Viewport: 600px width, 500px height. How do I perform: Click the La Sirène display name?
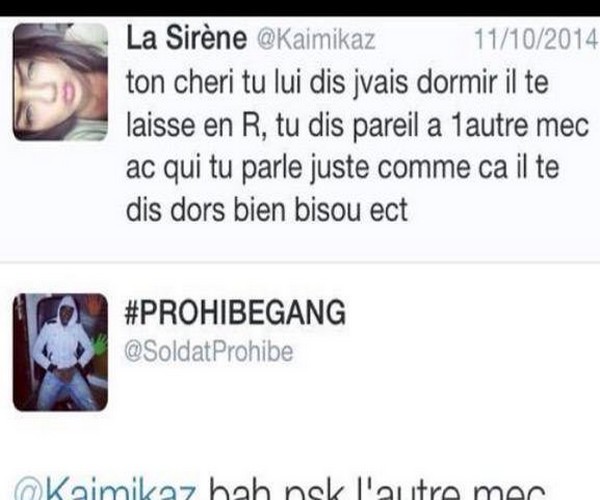pyautogui.click(x=186, y=38)
